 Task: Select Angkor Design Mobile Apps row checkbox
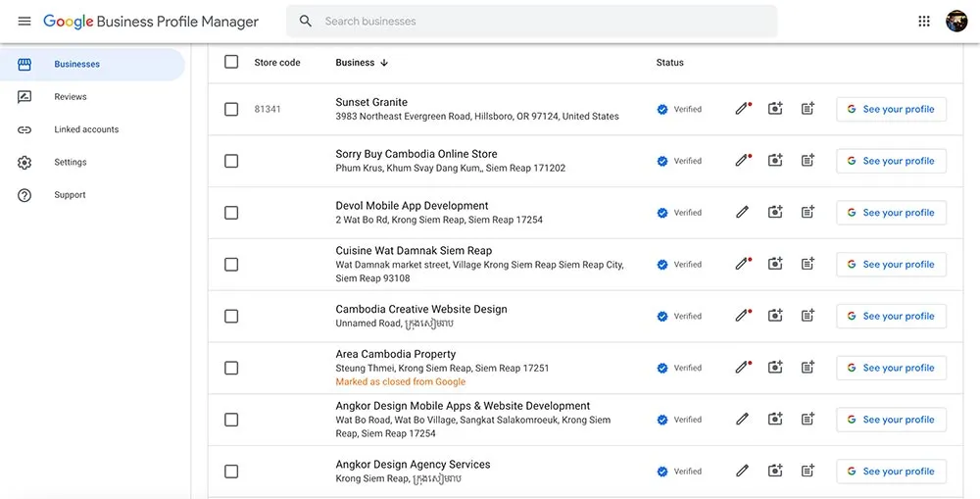[231, 420]
